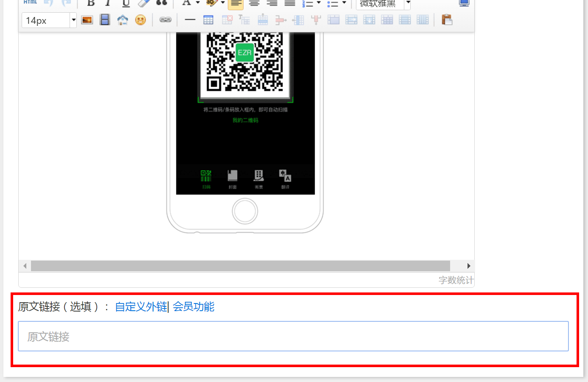Click split into rows icon
This screenshot has width=588, height=382.
point(405,20)
